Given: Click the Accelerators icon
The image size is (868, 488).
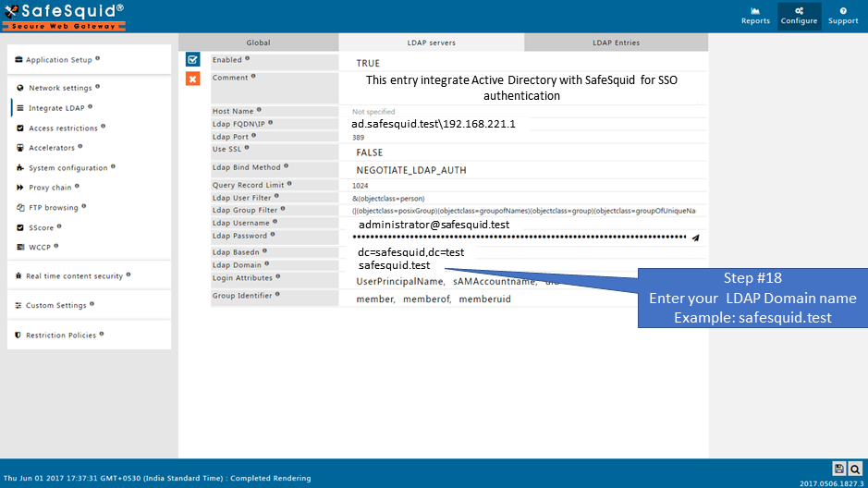Looking at the screenshot, I should (20, 148).
